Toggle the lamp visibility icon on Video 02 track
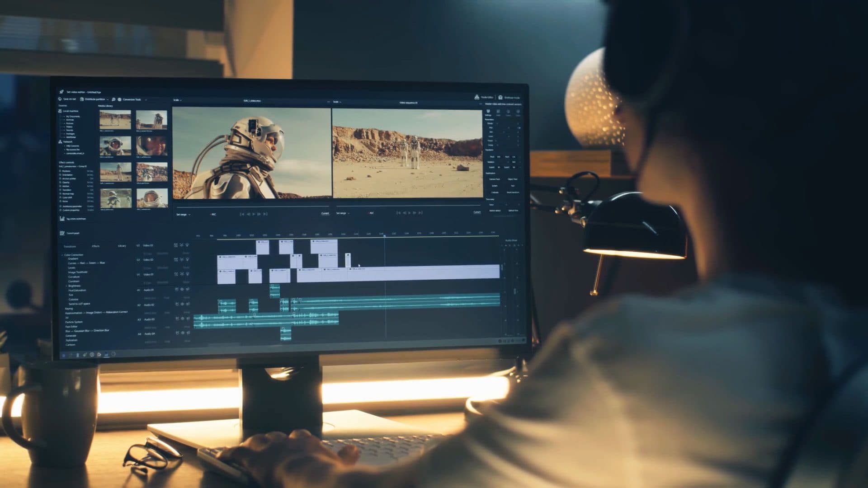 [187, 259]
